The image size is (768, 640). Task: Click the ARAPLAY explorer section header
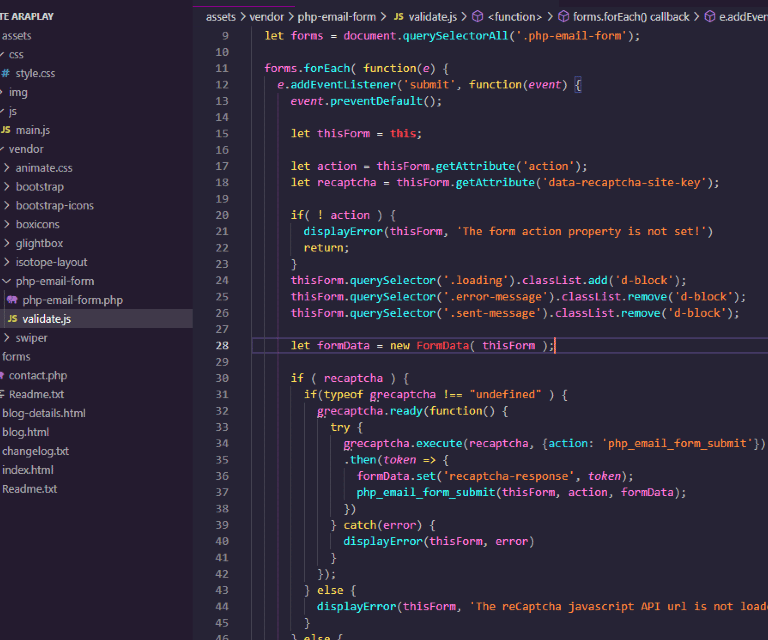27,17
